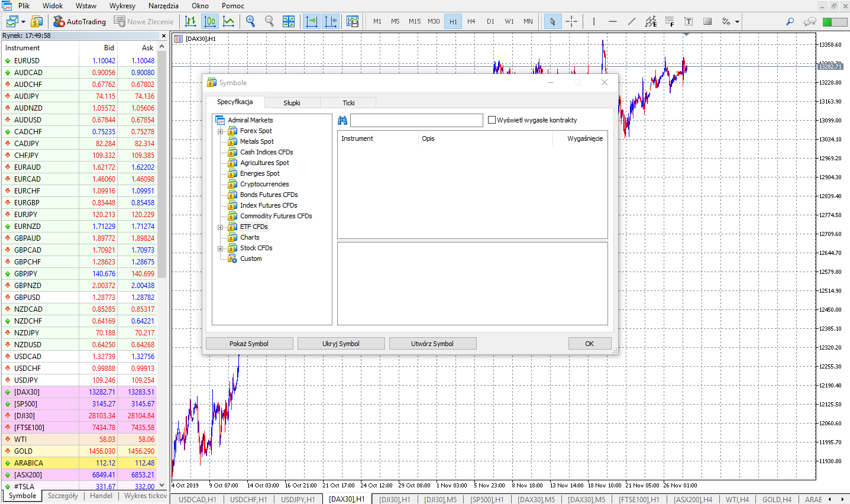
Task: Sort list by Instrument column header
Action: click(377, 138)
